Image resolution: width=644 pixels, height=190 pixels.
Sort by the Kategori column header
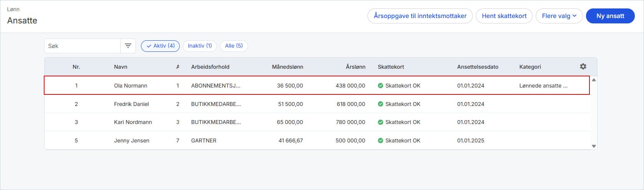click(530, 67)
